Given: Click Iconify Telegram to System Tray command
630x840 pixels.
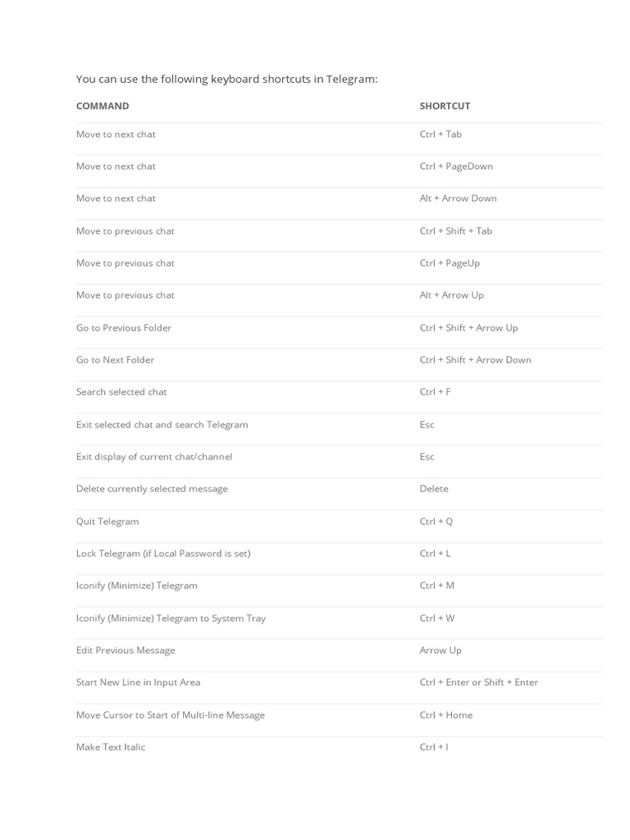Looking at the screenshot, I should (x=171, y=618).
